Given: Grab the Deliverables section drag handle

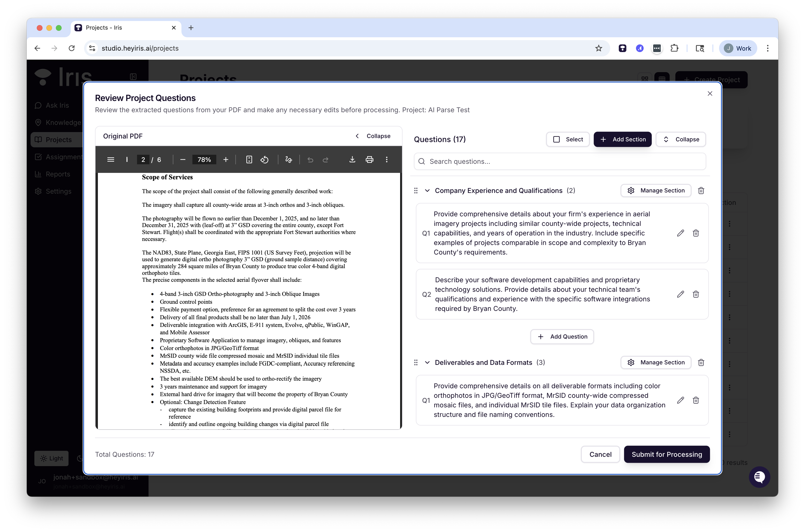Looking at the screenshot, I should 416,362.
